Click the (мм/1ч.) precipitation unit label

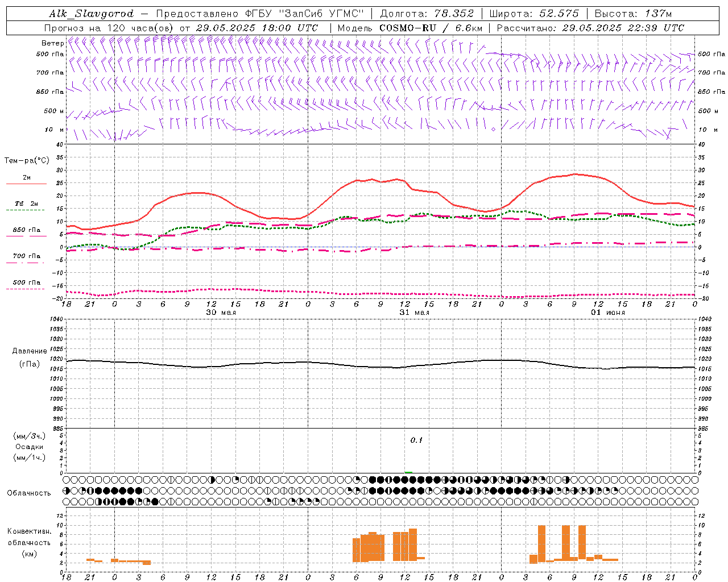click(x=30, y=458)
